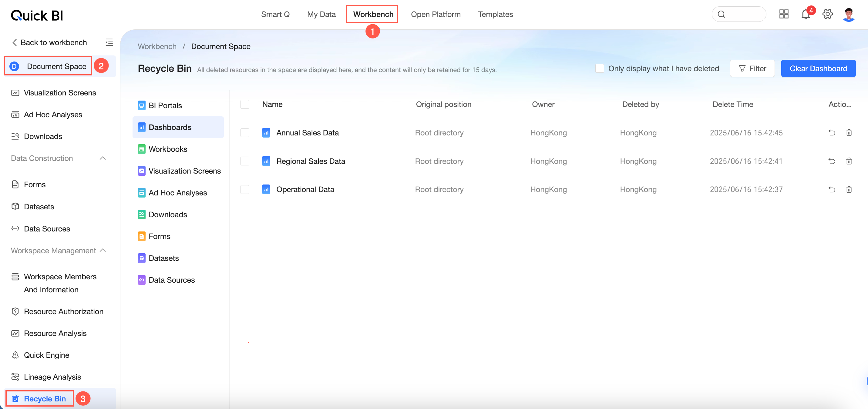The image size is (868, 409).
Task: Open the apps grid icon in header
Action: click(x=784, y=14)
